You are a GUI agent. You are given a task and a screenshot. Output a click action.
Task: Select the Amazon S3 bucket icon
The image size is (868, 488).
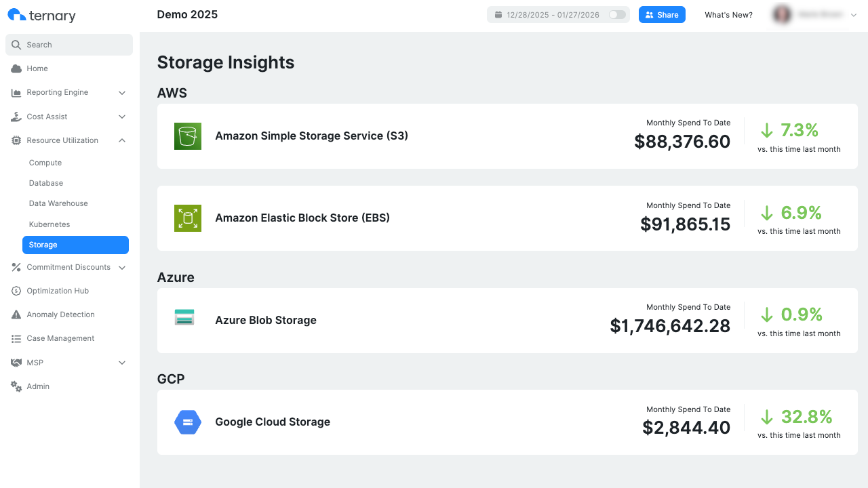point(188,136)
